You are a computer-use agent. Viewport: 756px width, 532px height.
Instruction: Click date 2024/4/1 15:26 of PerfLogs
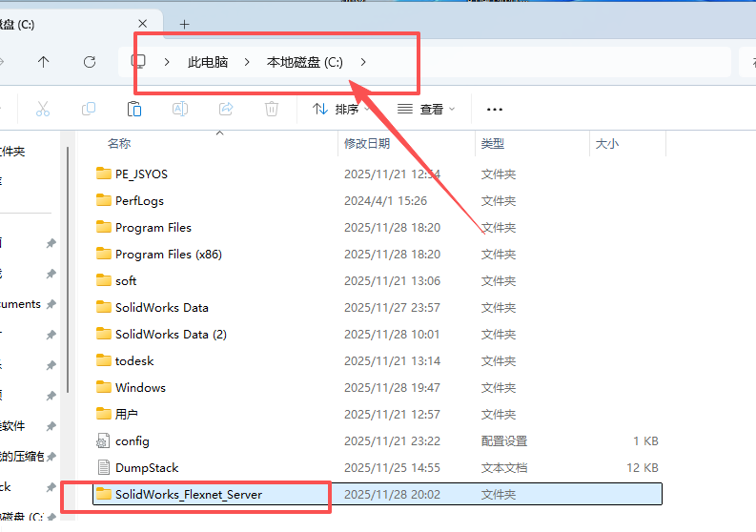coord(385,200)
